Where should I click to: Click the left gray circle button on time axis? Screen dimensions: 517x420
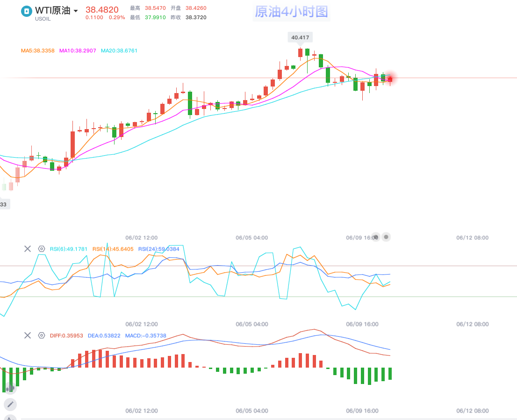tap(376, 237)
